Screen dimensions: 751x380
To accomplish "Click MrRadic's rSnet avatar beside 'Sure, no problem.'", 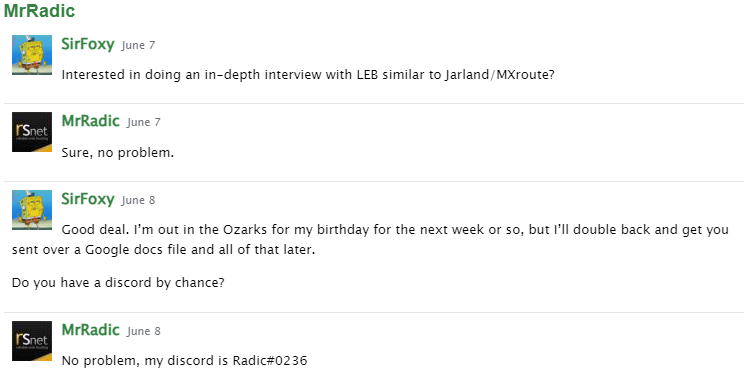I will [32, 132].
